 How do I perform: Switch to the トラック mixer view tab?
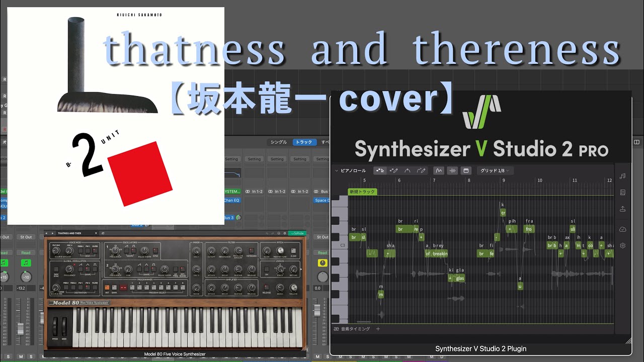tap(304, 142)
